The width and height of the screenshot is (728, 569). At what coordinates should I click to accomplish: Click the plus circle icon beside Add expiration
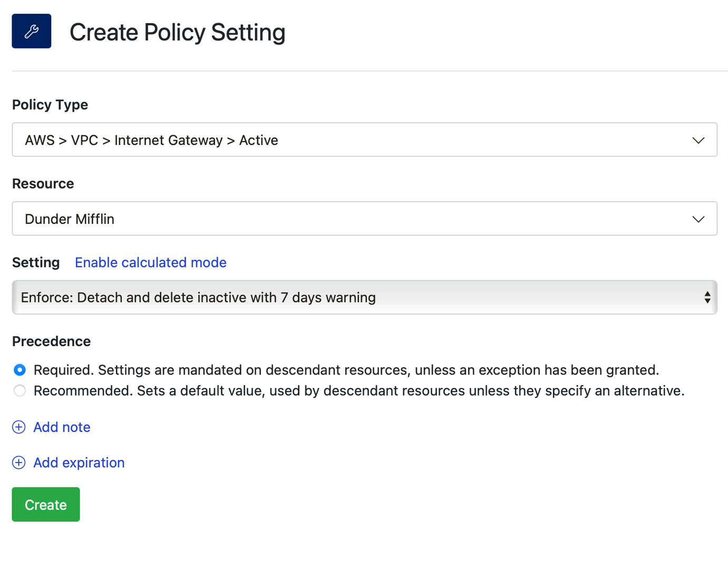(x=19, y=463)
